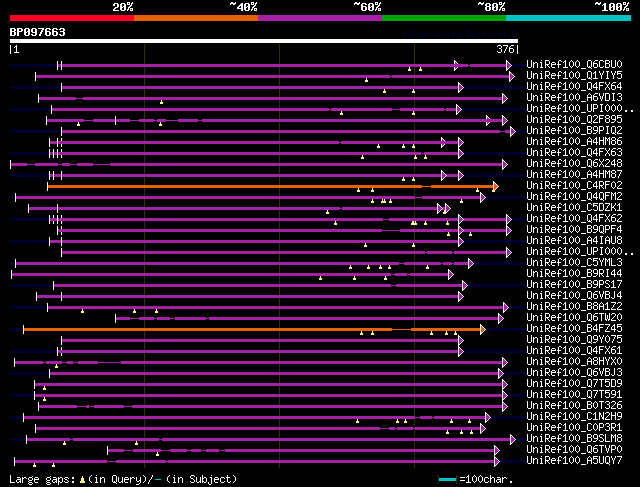The height and width of the screenshot is (487, 640).
Task: Select label UniRef100_B9RI44
Action: point(574,274)
